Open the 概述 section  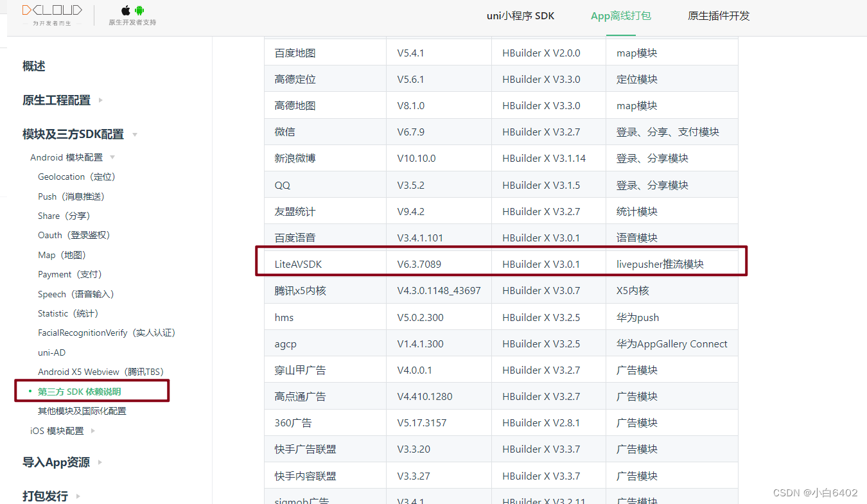click(34, 66)
